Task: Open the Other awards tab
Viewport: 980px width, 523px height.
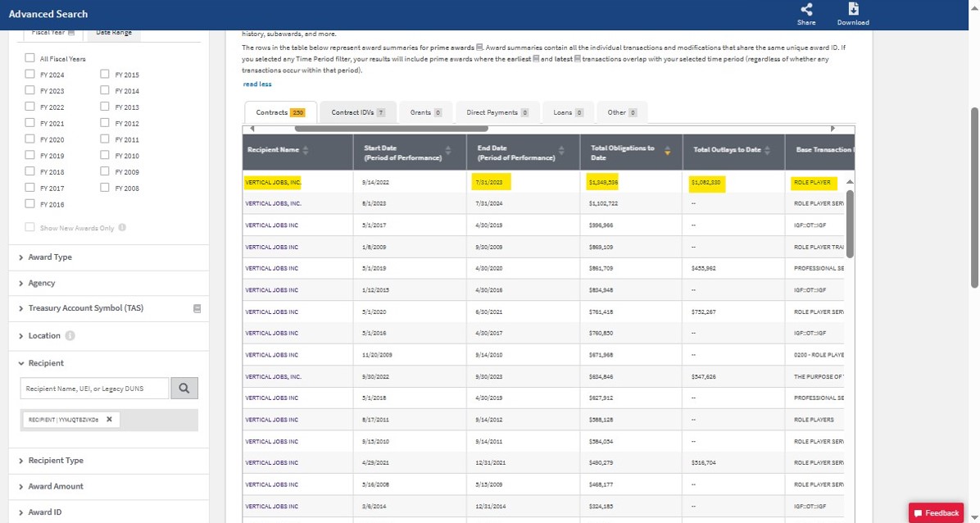Action: pos(622,112)
